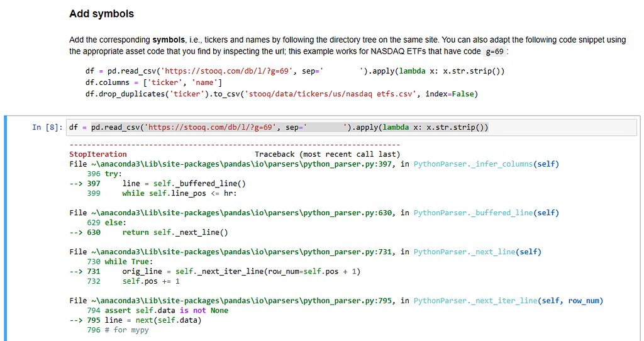The height and width of the screenshot is (341, 644).
Task: Click the stooq URL string in cell In [8]
Action: [x=211, y=128]
